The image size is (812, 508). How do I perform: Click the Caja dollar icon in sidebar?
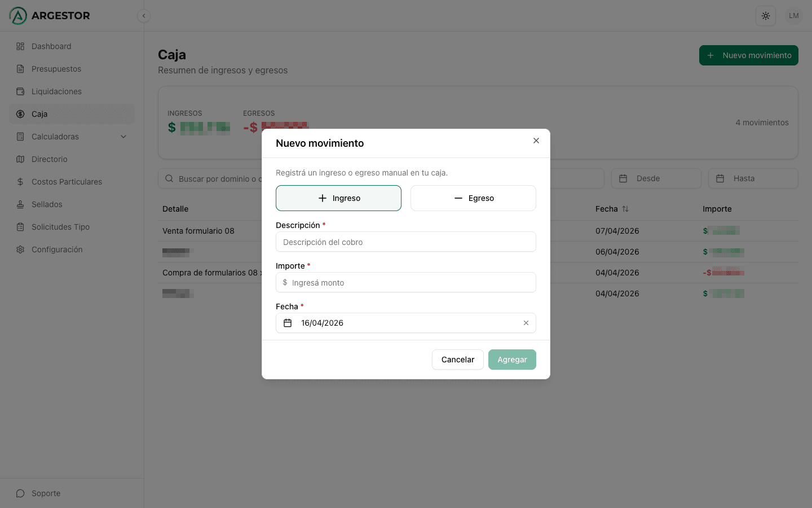click(20, 114)
